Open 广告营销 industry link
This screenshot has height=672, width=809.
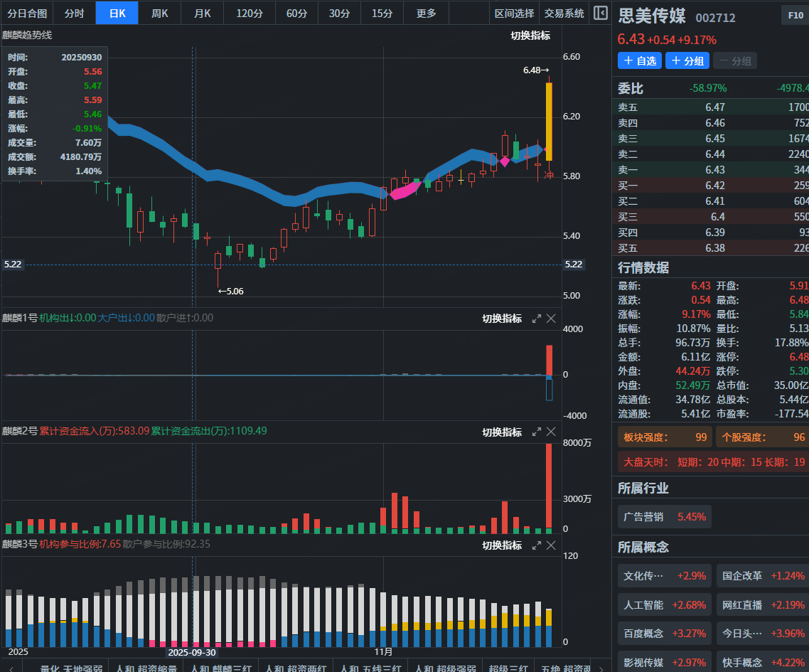tap(664, 517)
